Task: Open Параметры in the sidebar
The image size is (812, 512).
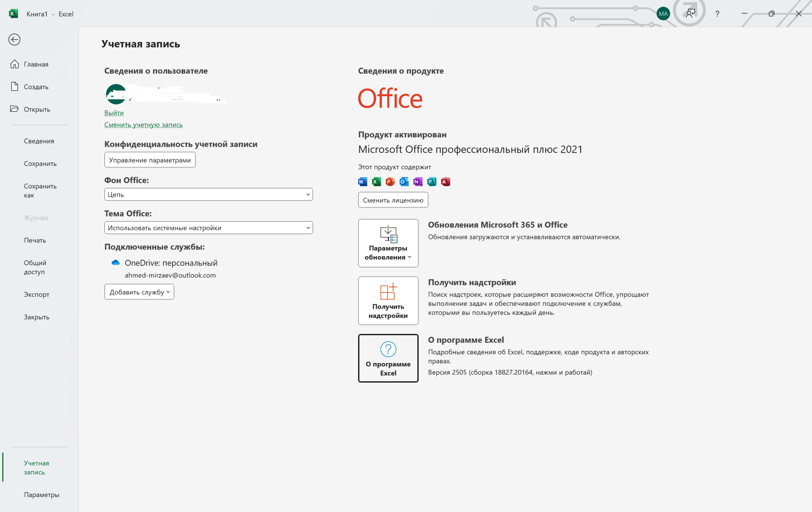Action: click(x=42, y=495)
